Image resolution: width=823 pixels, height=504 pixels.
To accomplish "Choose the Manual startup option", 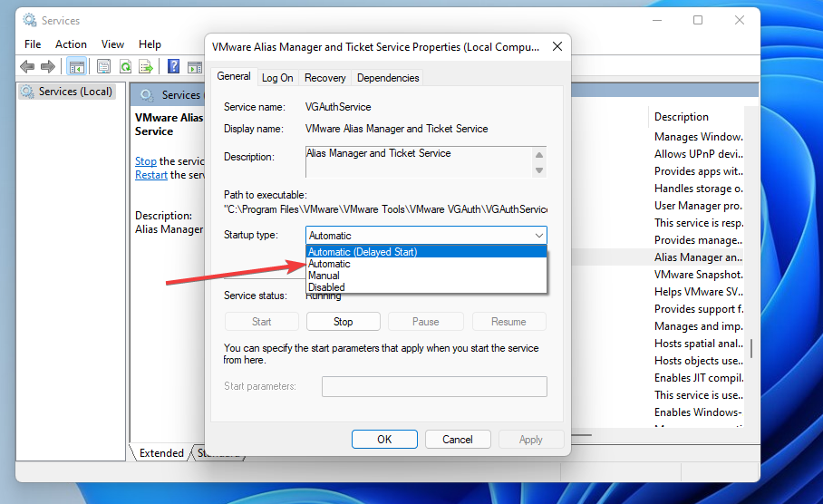I will pos(426,276).
